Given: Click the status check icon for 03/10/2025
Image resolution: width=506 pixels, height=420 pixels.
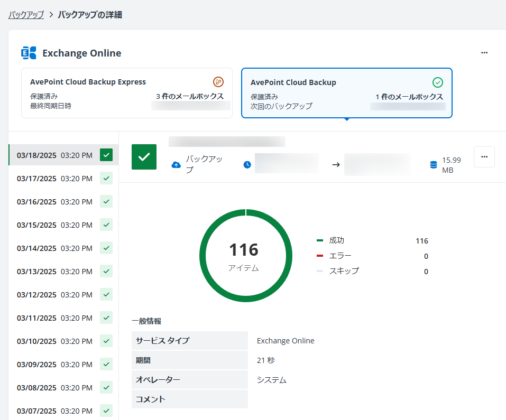Looking at the screenshot, I should (x=106, y=341).
